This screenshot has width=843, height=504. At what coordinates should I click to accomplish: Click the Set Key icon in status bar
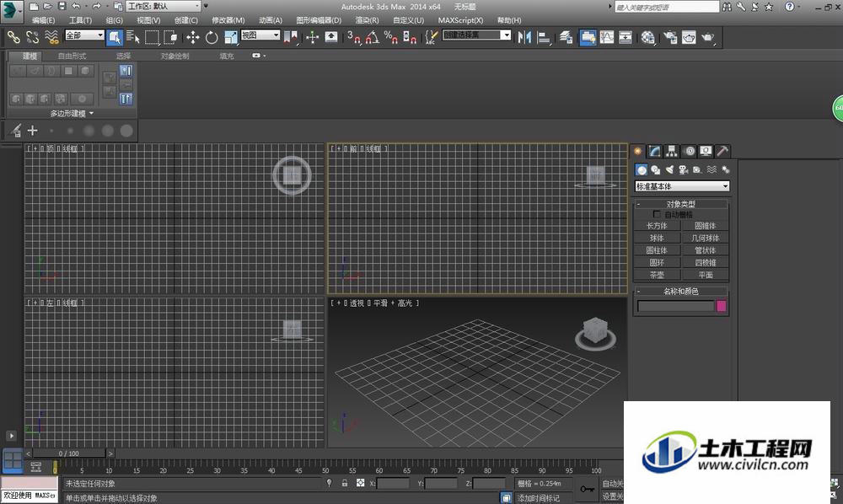(587, 489)
